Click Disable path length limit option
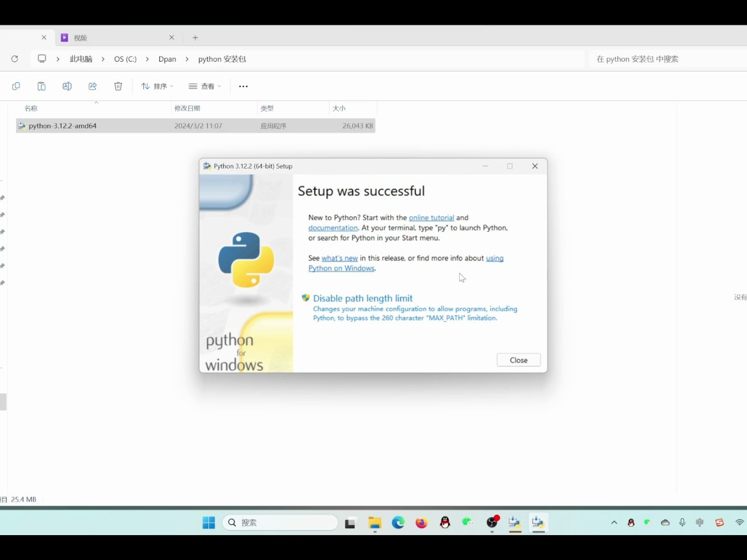Viewport: 747px width, 560px height. (x=363, y=298)
